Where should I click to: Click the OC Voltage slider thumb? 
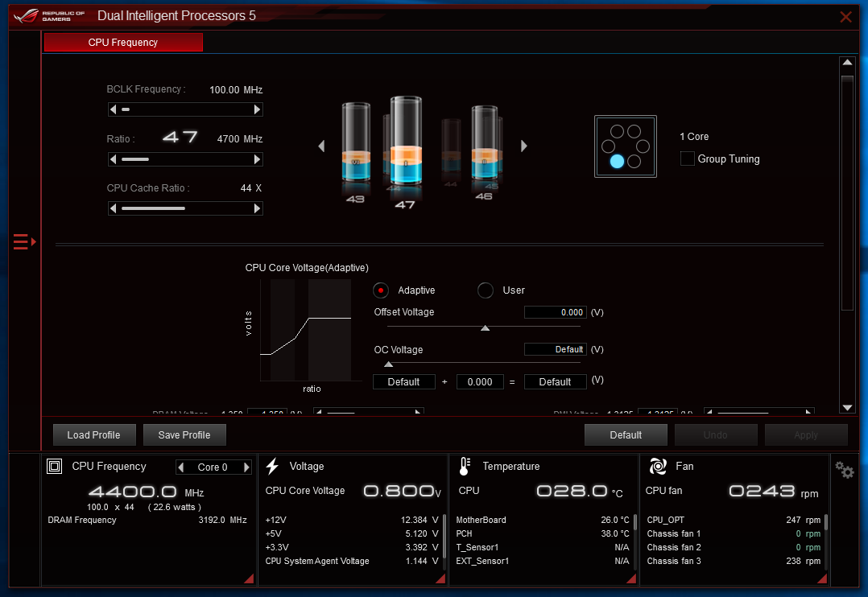[389, 364]
